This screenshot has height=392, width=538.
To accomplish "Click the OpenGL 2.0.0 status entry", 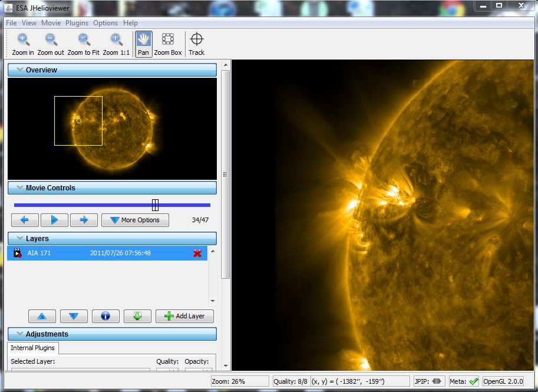I will click(x=503, y=381).
